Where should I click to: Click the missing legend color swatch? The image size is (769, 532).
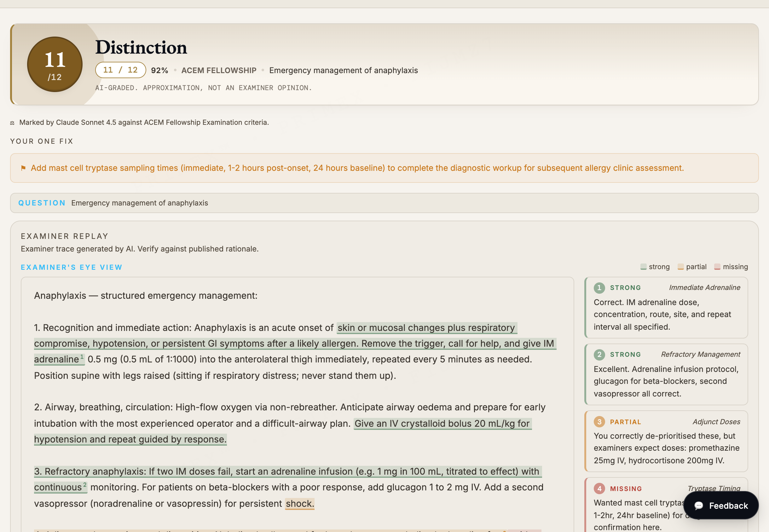(717, 267)
